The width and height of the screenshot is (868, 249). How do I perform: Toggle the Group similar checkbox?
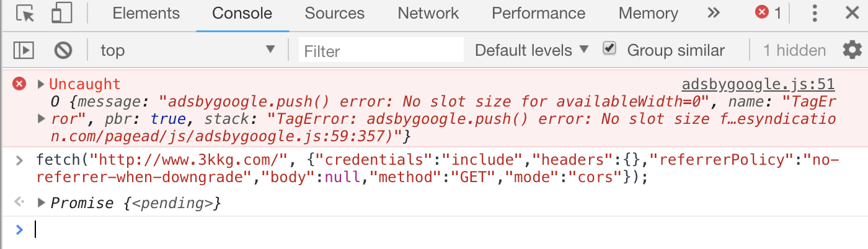click(610, 49)
